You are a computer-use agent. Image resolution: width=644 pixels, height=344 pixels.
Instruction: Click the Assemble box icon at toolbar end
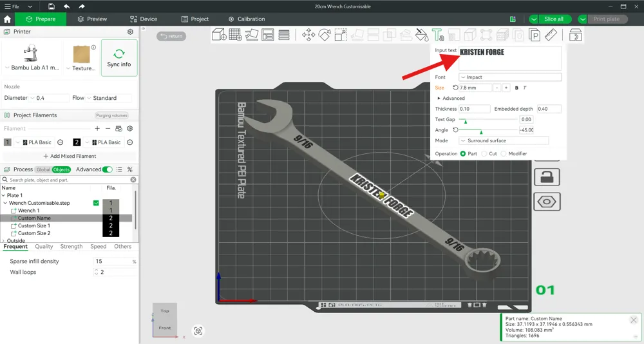click(575, 35)
